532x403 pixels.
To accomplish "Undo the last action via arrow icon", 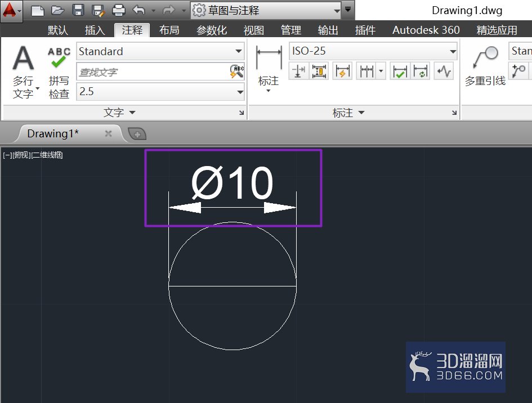I will tap(138, 10).
